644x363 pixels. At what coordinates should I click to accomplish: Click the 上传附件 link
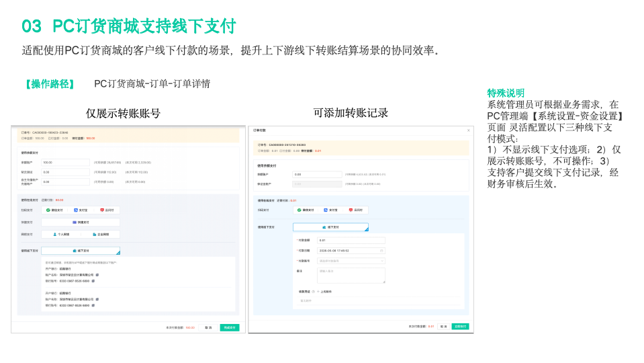324,292
